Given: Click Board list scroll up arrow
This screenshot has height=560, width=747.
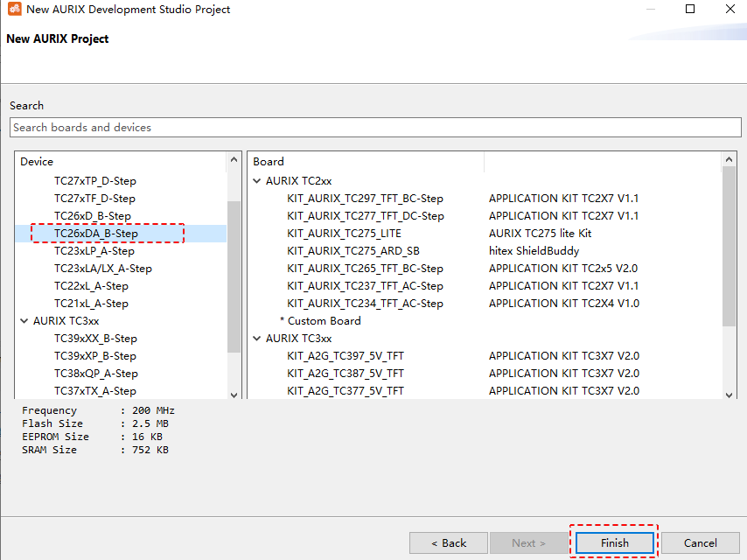Looking at the screenshot, I should click(729, 159).
